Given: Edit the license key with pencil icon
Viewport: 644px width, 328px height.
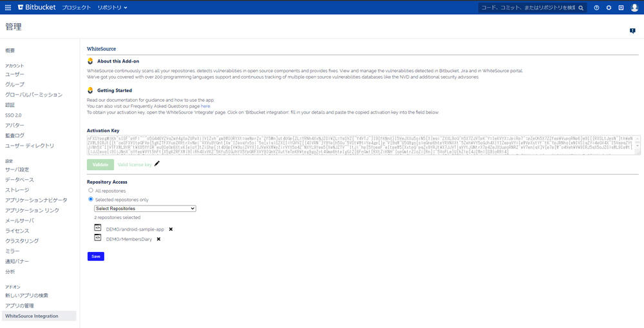Looking at the screenshot, I should point(157,164).
